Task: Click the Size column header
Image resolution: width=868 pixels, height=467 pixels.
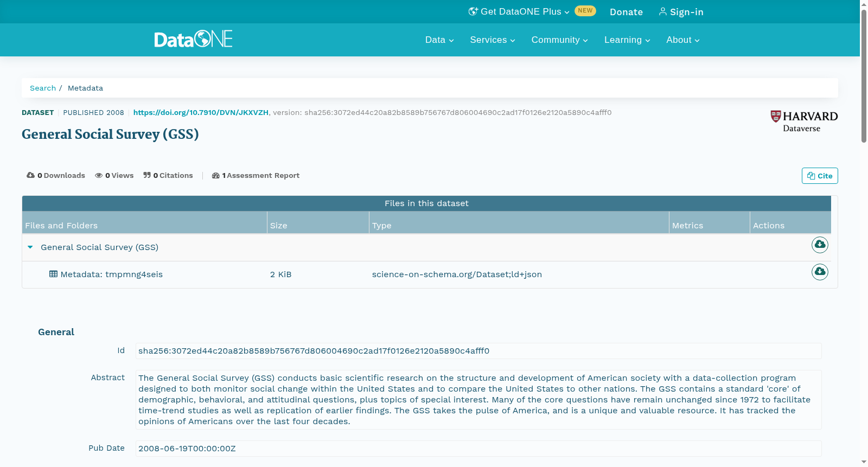Action: [x=318, y=222]
